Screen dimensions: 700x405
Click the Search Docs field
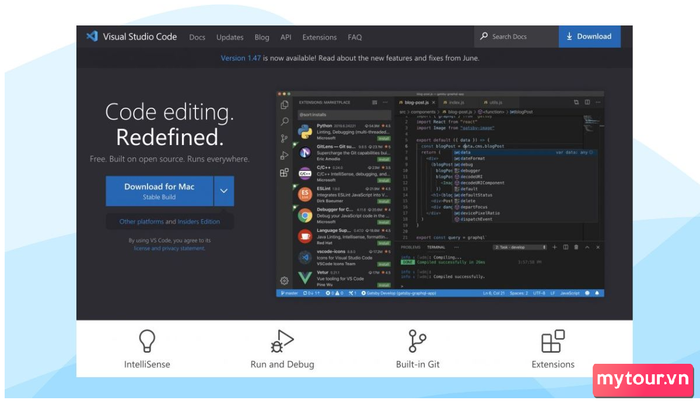click(x=516, y=37)
